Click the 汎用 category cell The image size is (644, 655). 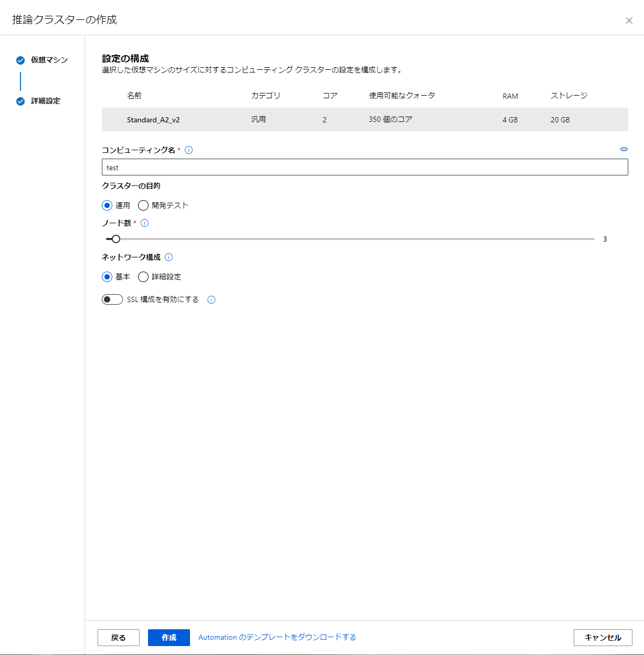[x=258, y=119]
